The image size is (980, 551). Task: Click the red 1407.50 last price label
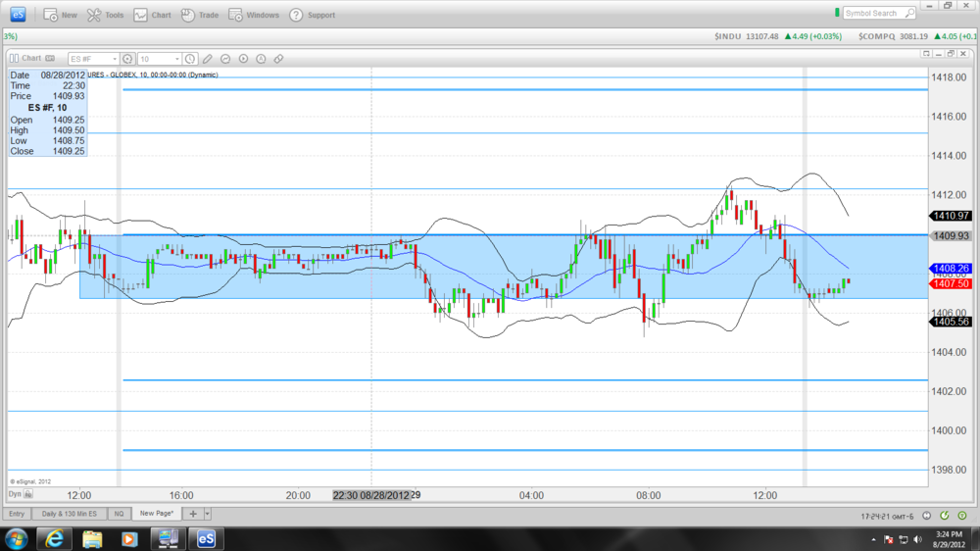pyautogui.click(x=952, y=284)
